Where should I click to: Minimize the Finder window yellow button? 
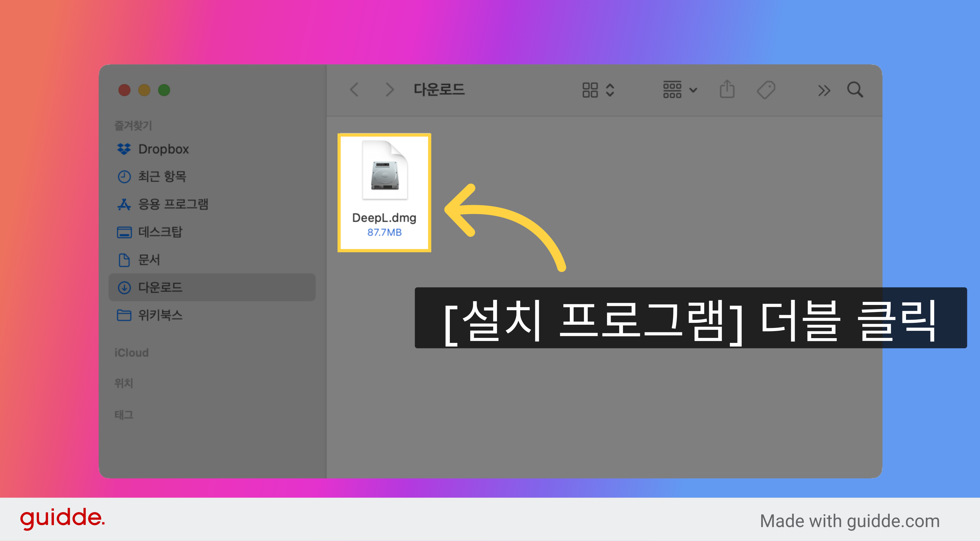[144, 90]
